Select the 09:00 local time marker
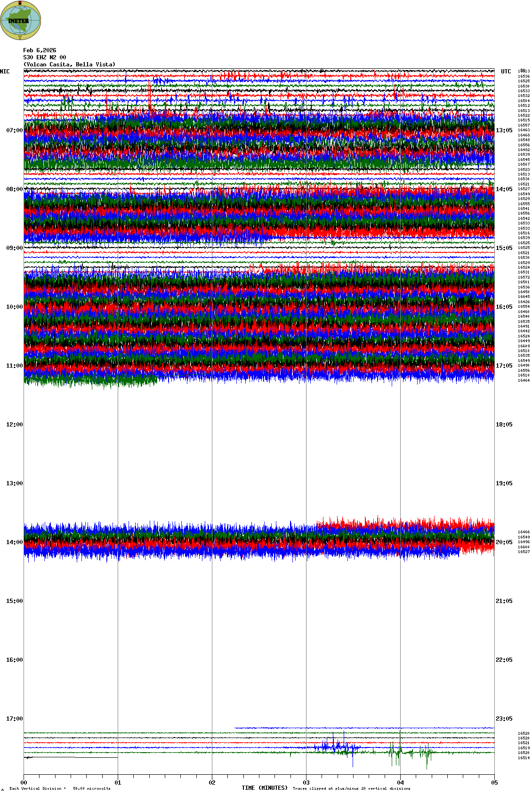This screenshot has width=532, height=795. coord(14,248)
